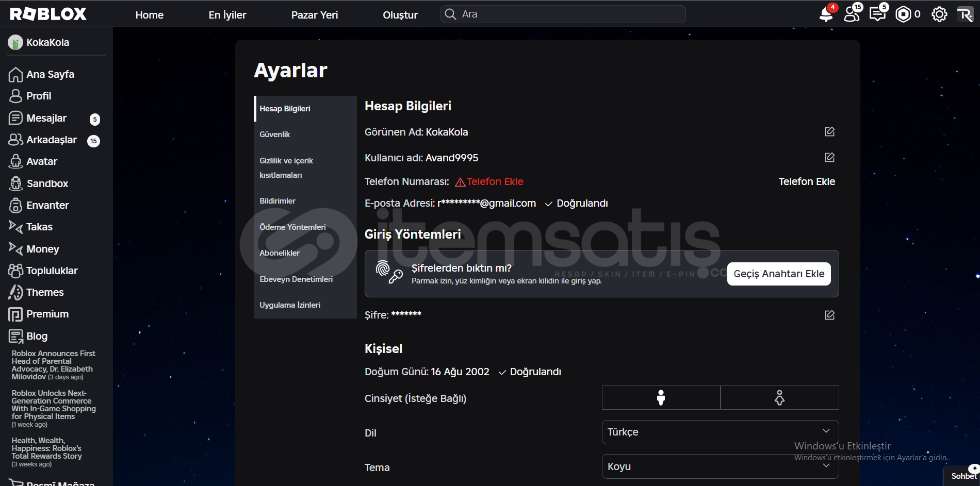980x486 pixels.
Task: Open the settings gear icon
Action: pyautogui.click(x=939, y=14)
